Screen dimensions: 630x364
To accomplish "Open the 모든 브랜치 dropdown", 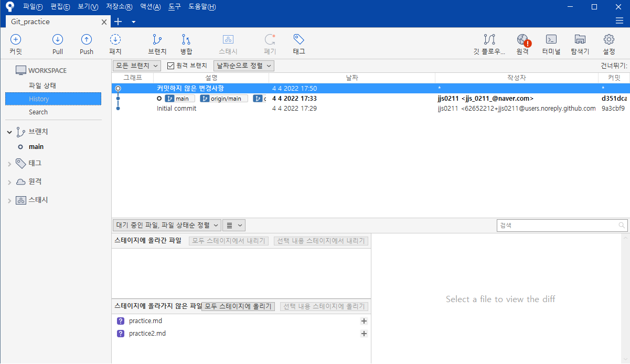I will (137, 66).
